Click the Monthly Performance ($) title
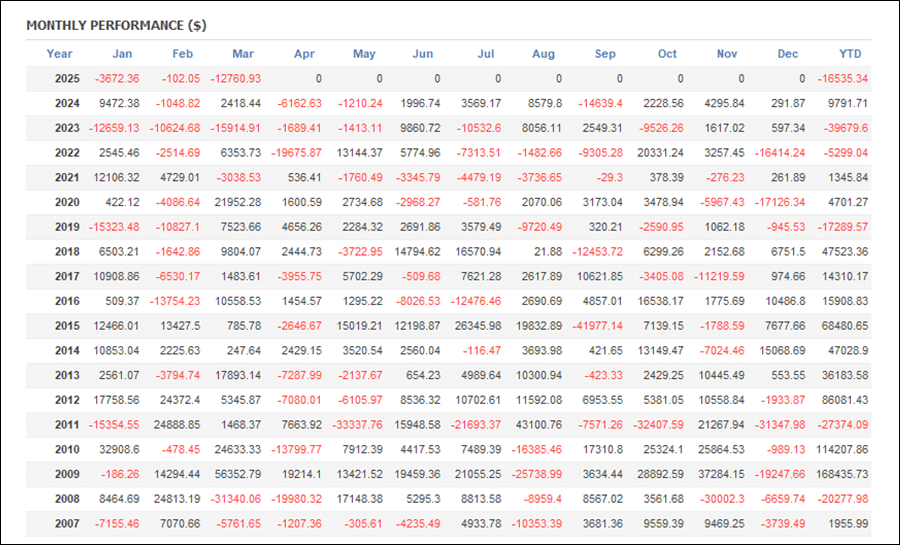 click(117, 25)
